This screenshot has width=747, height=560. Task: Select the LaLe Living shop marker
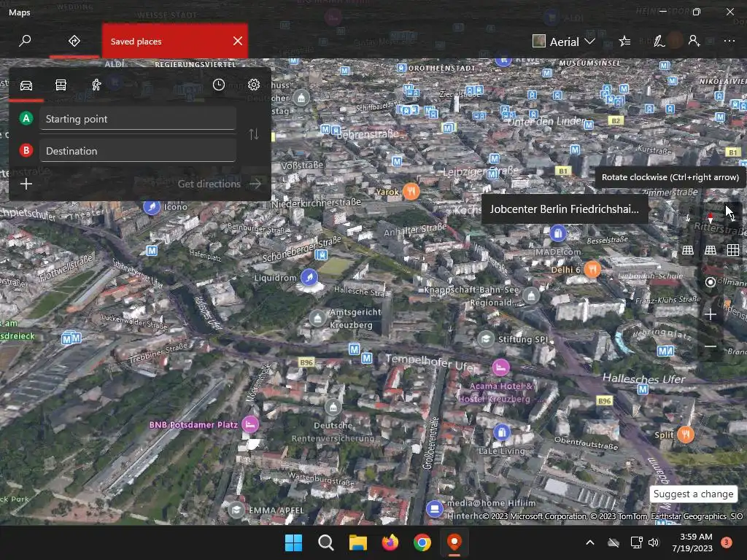point(501,432)
